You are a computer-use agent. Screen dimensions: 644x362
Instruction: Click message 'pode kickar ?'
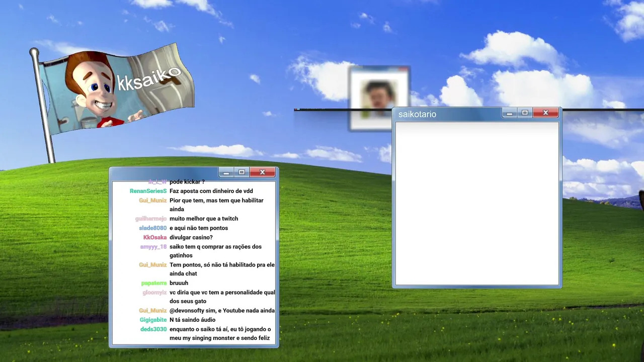click(x=187, y=182)
